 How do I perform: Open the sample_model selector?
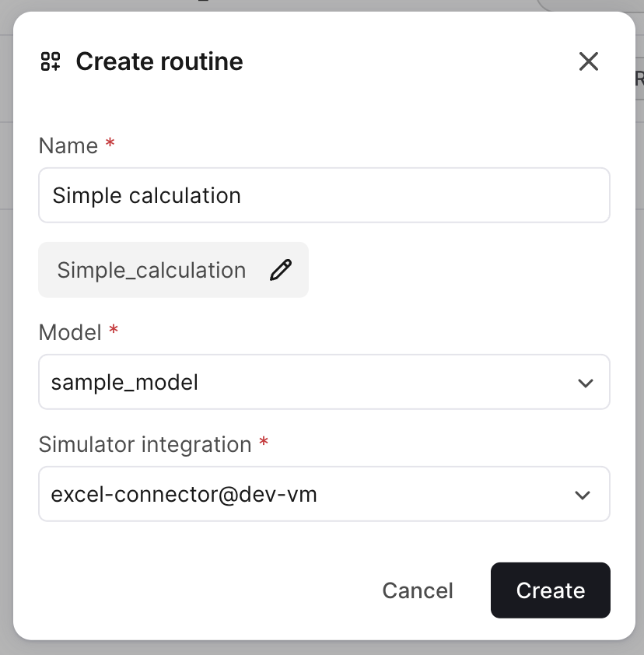(x=324, y=382)
